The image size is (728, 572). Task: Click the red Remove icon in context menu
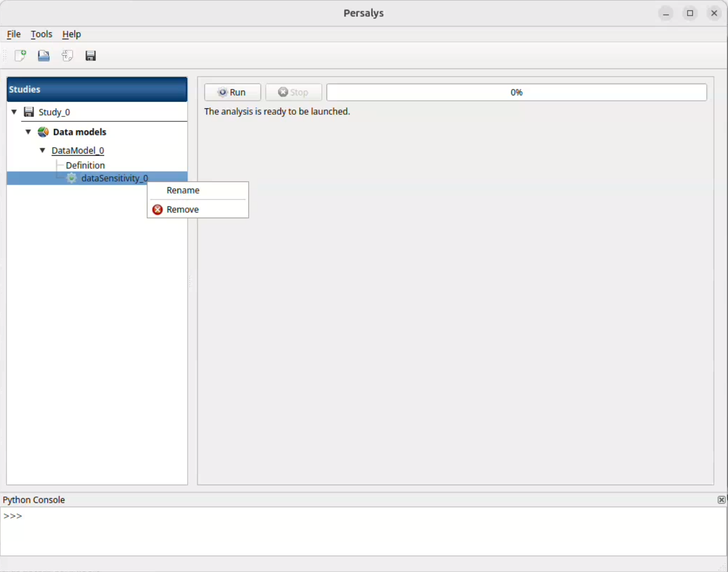click(157, 210)
